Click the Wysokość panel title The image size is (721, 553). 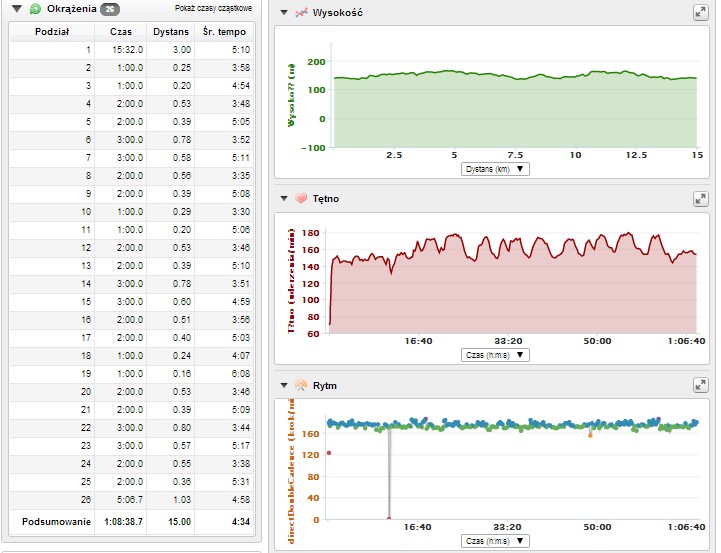coord(338,12)
